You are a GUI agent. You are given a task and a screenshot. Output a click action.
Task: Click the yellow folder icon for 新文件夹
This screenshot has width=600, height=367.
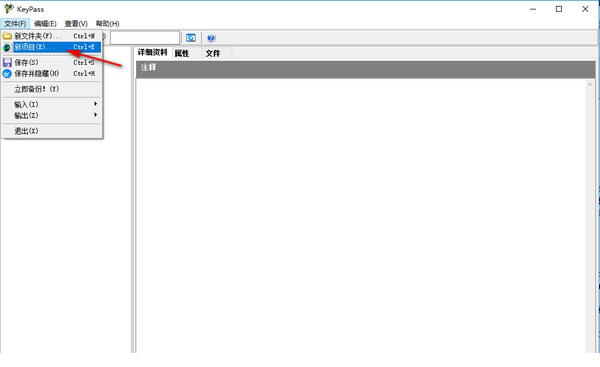tap(7, 36)
